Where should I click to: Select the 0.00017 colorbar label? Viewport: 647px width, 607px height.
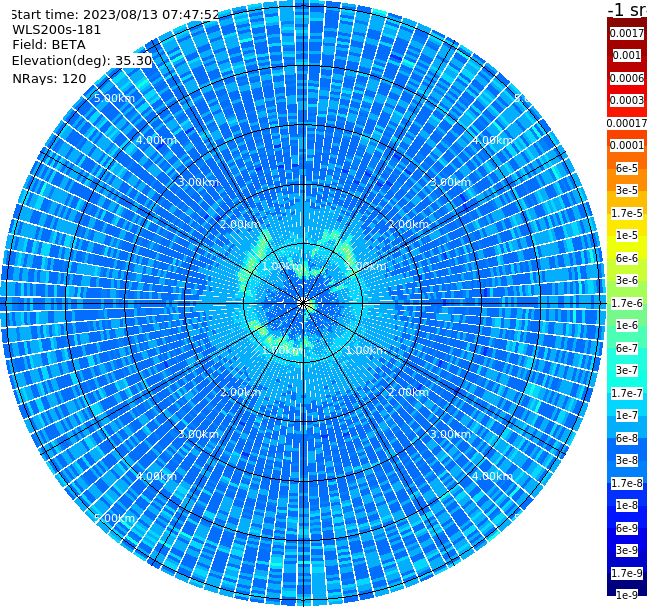point(627,123)
